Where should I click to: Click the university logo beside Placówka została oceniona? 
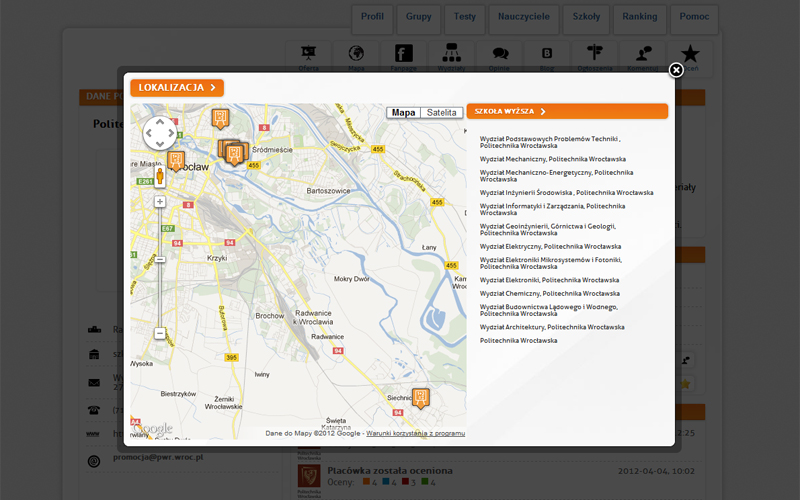pos(309,477)
